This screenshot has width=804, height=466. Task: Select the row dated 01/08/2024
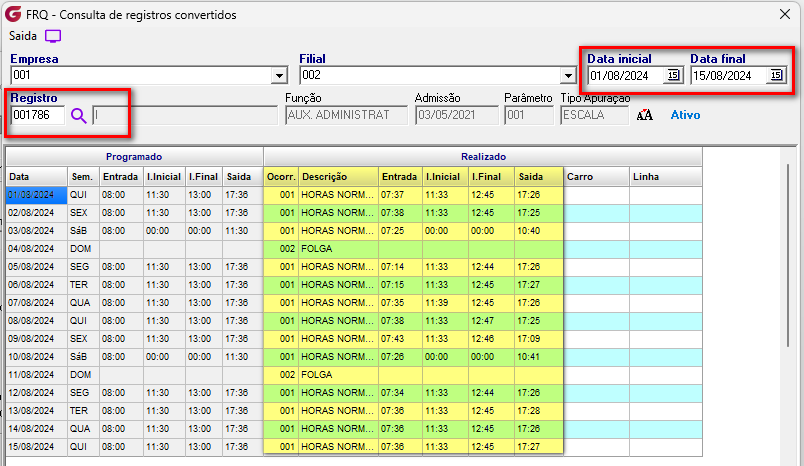[x=354, y=195]
